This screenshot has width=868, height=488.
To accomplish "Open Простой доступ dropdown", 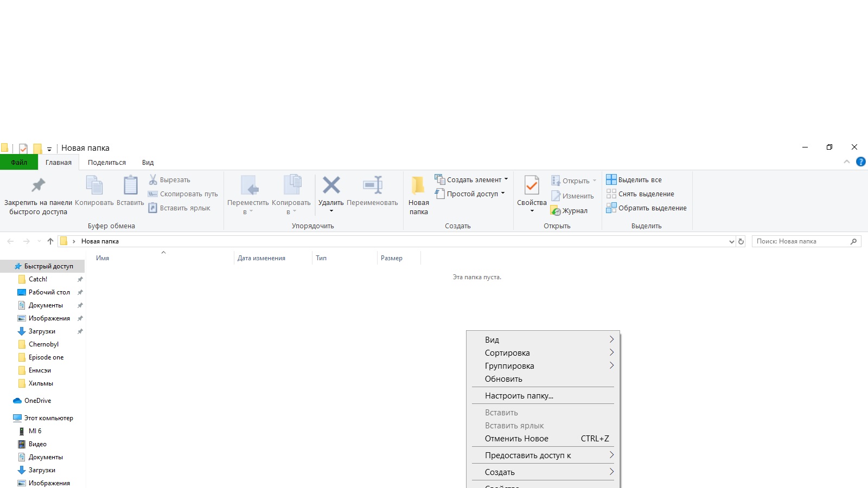I will coord(470,194).
